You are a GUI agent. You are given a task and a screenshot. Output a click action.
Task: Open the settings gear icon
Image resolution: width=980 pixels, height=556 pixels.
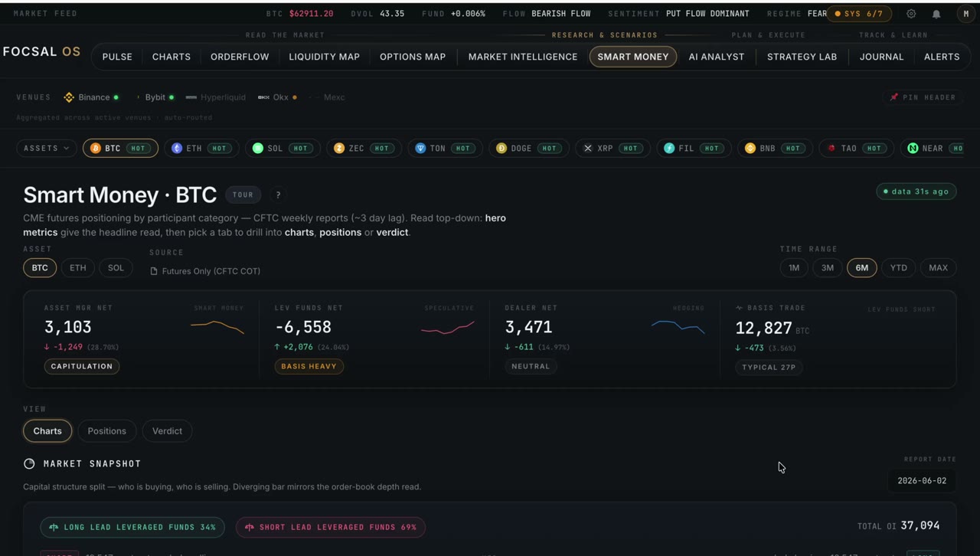tap(911, 14)
